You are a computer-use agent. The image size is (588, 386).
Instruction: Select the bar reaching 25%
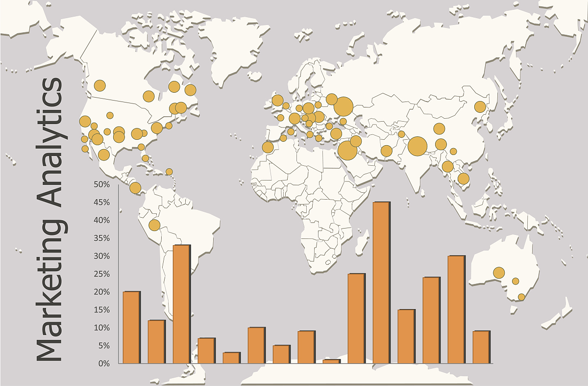coord(357,318)
